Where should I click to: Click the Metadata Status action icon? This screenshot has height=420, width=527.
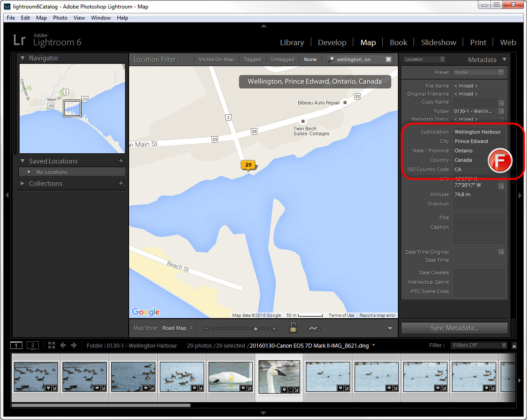[x=501, y=119]
